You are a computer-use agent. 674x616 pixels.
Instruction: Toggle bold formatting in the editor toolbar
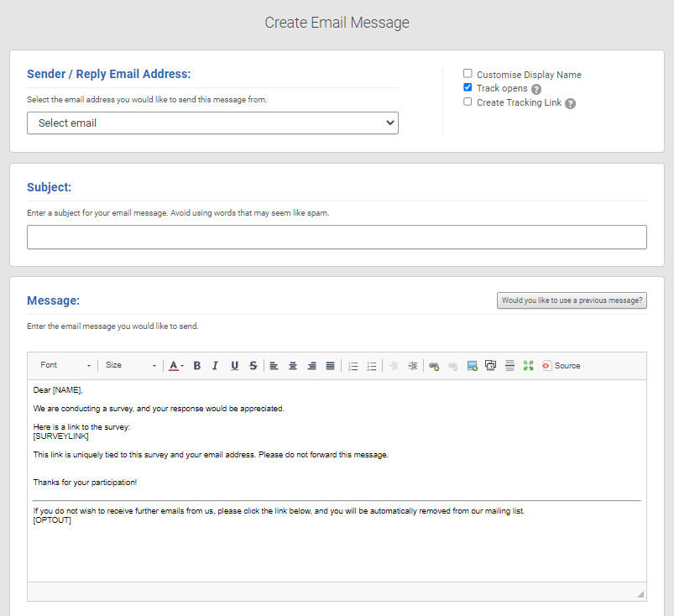(x=197, y=366)
